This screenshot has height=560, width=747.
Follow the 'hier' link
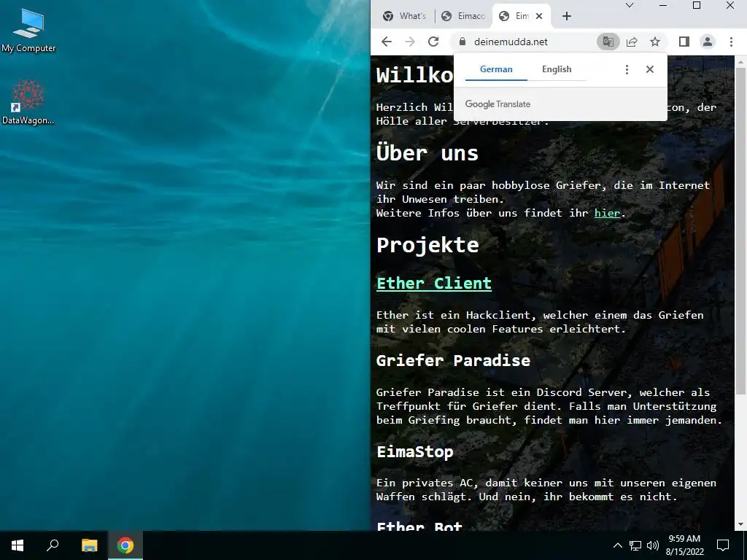point(607,214)
